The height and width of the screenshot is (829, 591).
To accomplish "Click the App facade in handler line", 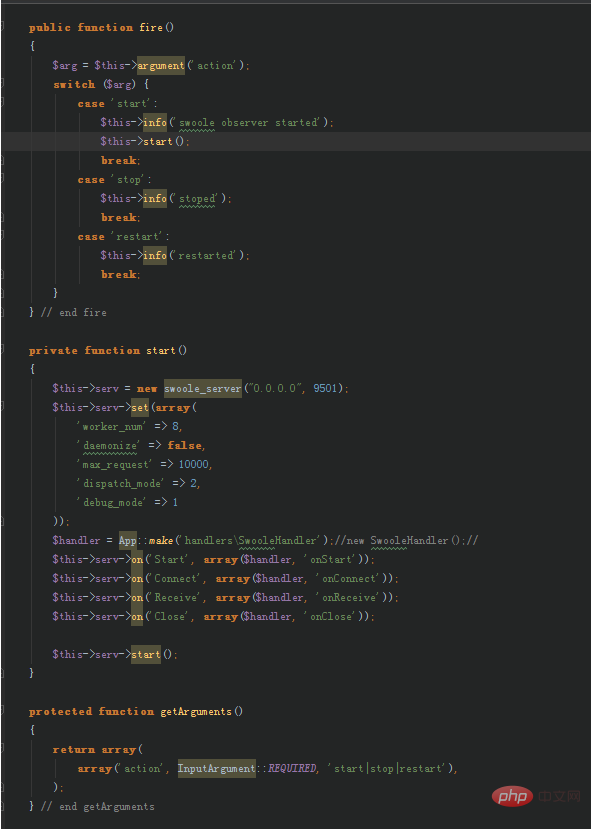I will pos(127,540).
